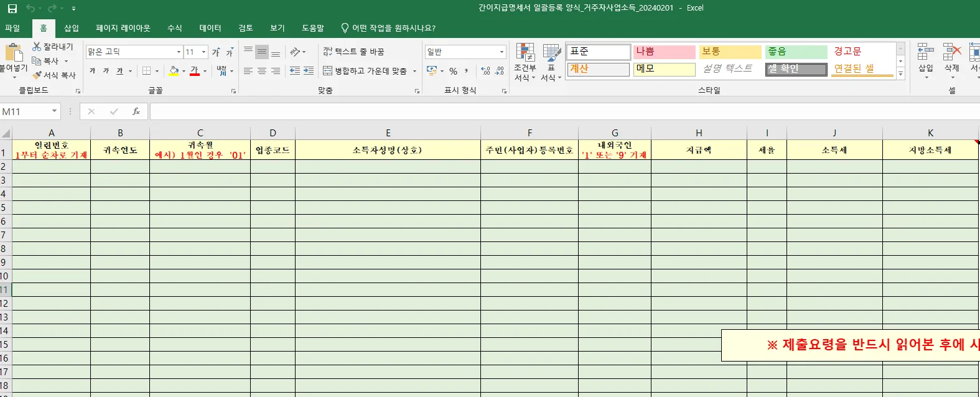Click the insert function fx icon
The height and width of the screenshot is (397, 980).
click(x=136, y=111)
